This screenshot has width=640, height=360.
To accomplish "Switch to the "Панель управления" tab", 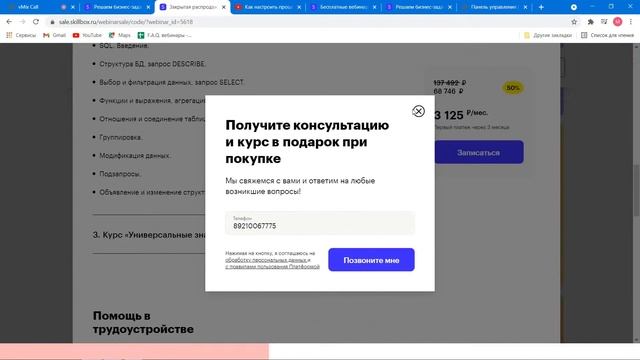I will (493, 7).
